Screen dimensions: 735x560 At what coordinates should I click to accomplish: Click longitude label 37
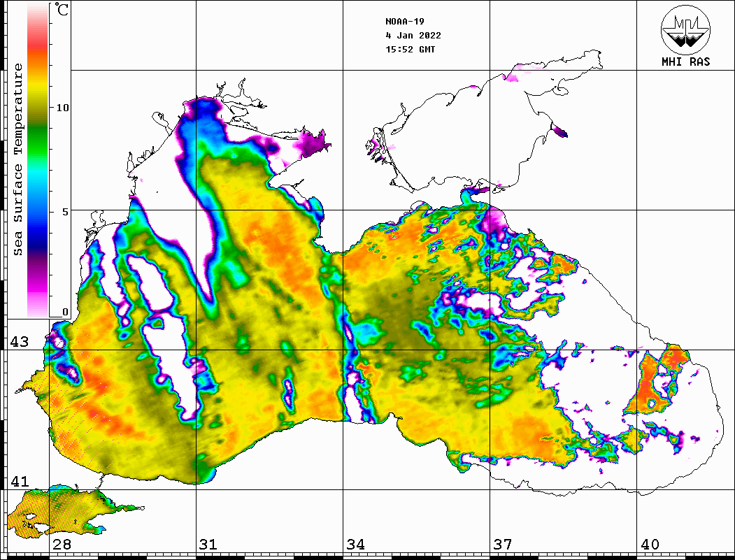(503, 545)
